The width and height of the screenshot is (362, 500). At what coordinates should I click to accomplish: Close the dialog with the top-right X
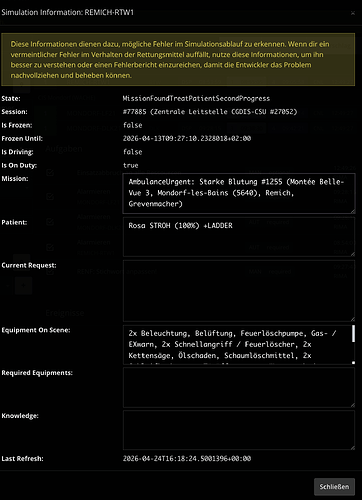click(x=353, y=13)
